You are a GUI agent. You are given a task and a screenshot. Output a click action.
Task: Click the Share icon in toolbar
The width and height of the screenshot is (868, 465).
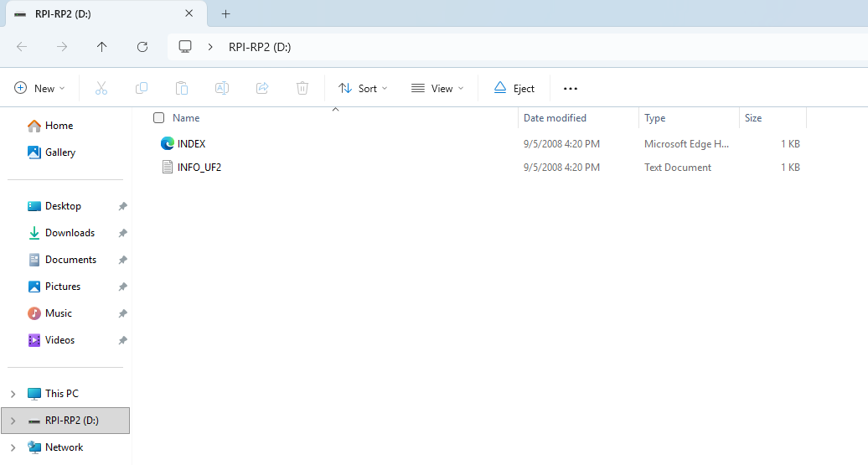[262, 88]
